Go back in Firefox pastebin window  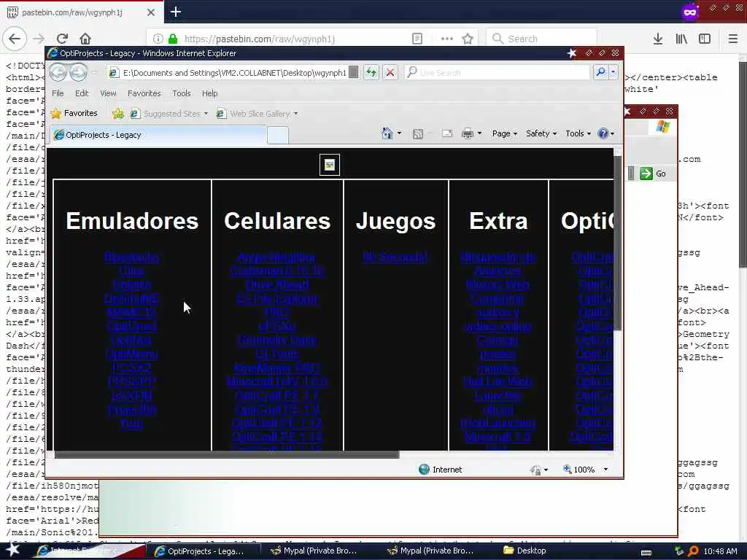point(15,39)
